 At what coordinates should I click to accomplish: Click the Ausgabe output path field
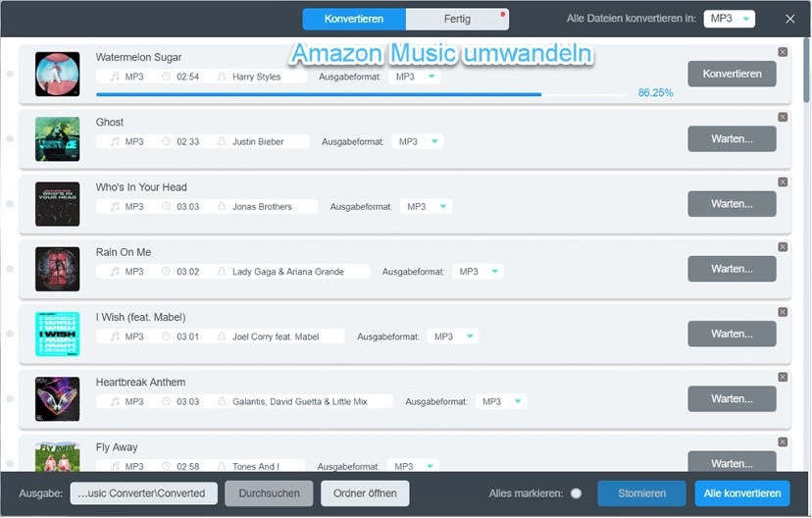(144, 493)
